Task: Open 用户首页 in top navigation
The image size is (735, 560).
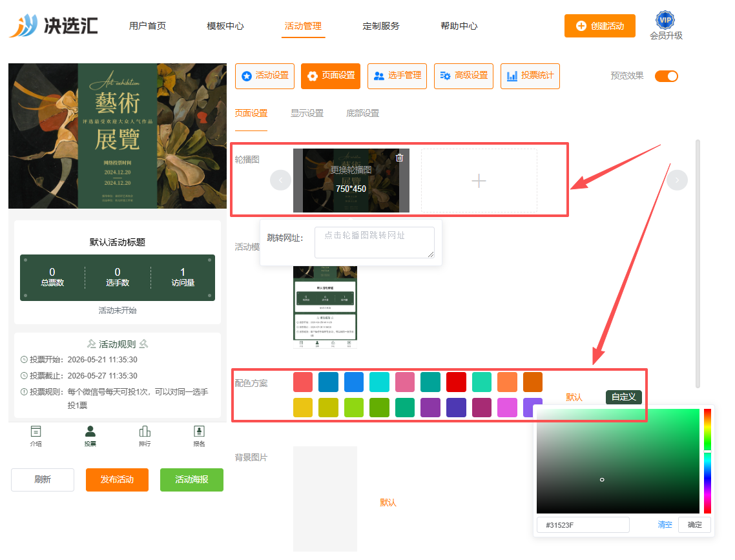Action: [x=148, y=26]
